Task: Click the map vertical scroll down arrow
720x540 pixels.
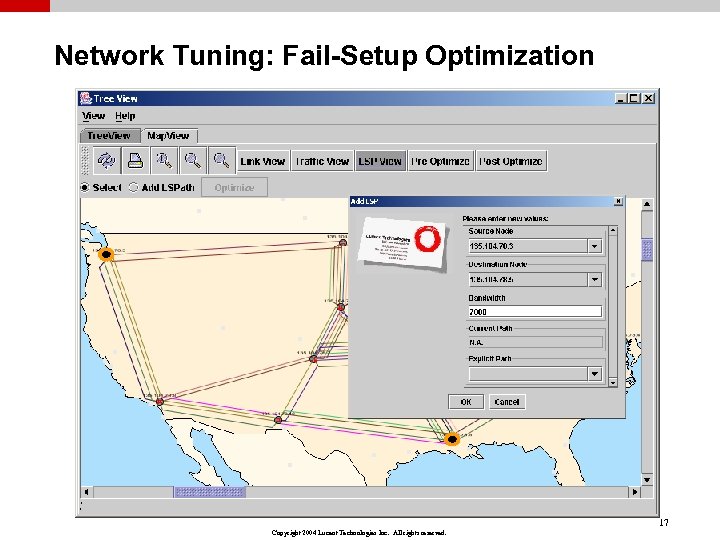Action: (x=647, y=480)
